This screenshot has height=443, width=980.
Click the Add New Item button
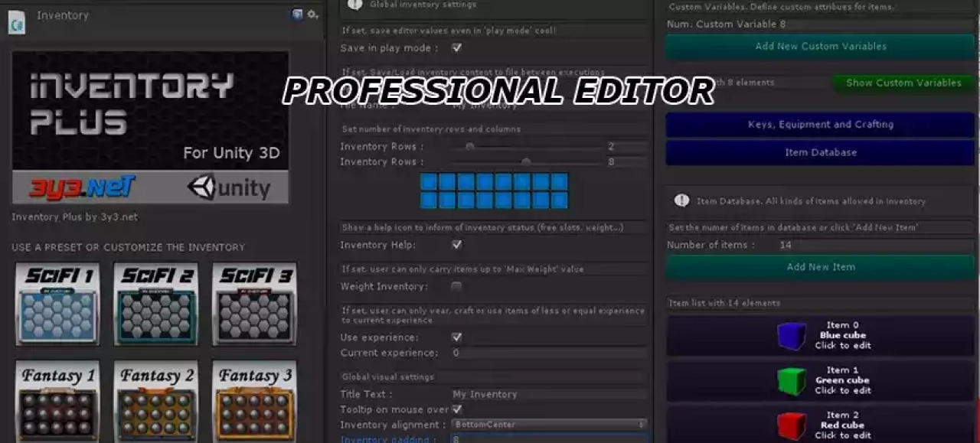(x=820, y=267)
